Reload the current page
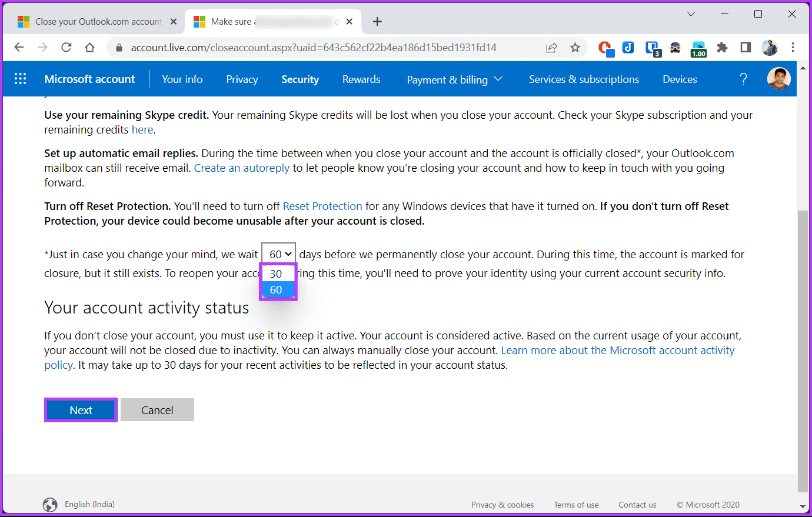Image resolution: width=812 pixels, height=517 pixels. pos(66,47)
